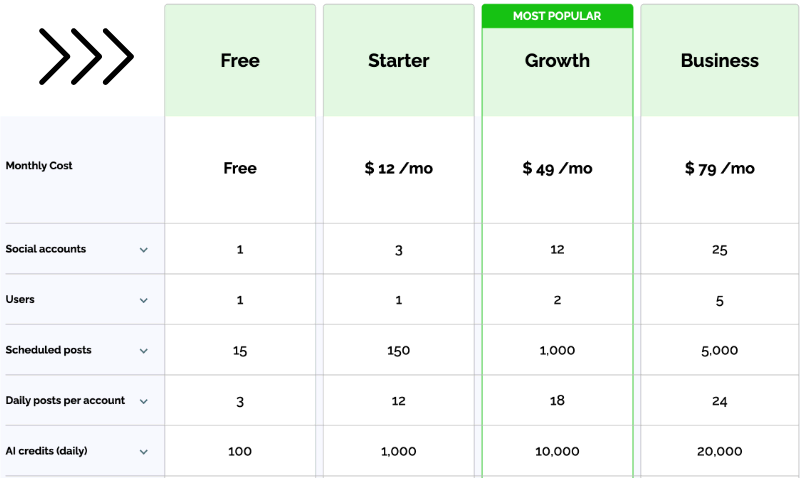Viewport: 800px width, 478px height.
Task: Click the triple chevron arrows icon
Action: (x=86, y=57)
